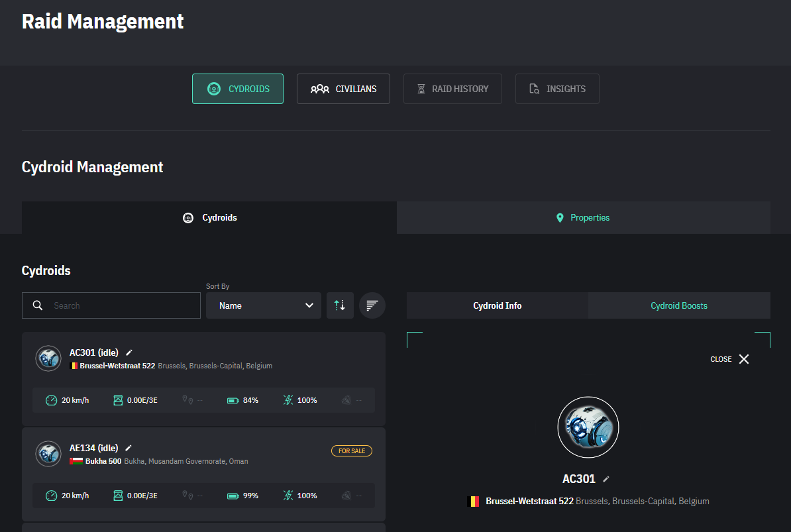Switch to the Civilians tab
The height and width of the screenshot is (532, 791).
[343, 89]
